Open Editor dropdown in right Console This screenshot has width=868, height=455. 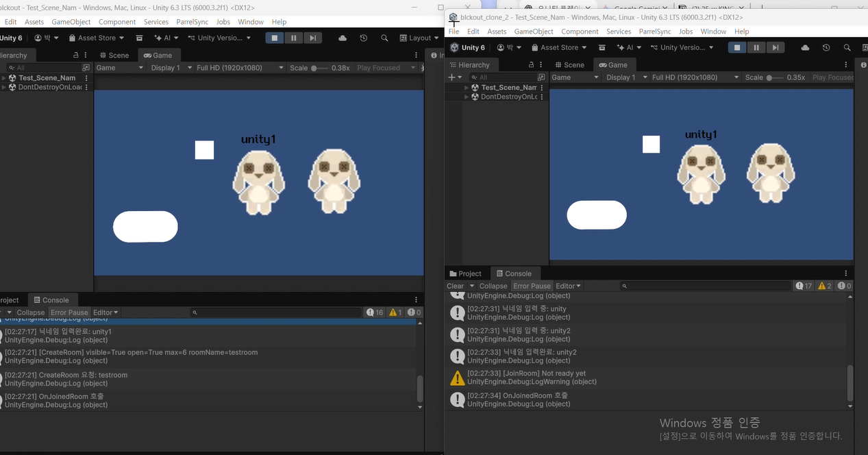coord(568,286)
